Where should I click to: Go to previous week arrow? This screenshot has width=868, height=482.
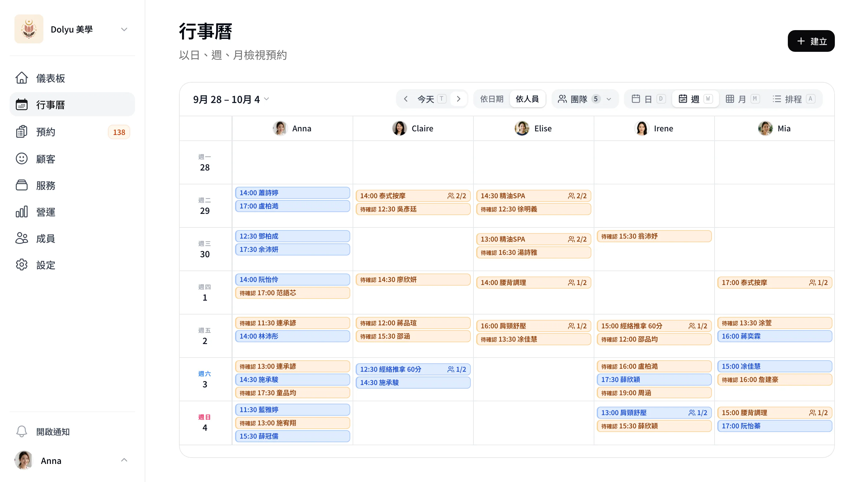point(406,99)
